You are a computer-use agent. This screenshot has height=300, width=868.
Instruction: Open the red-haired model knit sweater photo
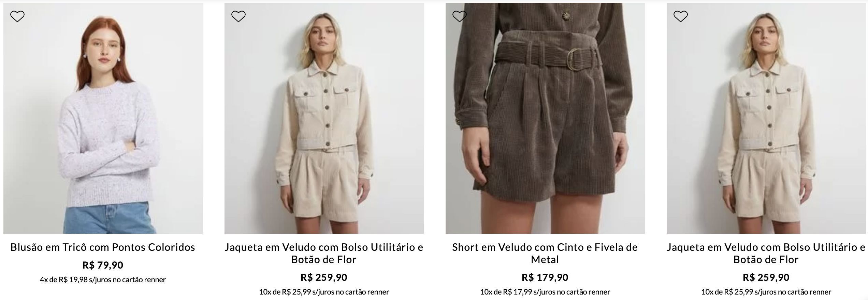[x=103, y=118]
